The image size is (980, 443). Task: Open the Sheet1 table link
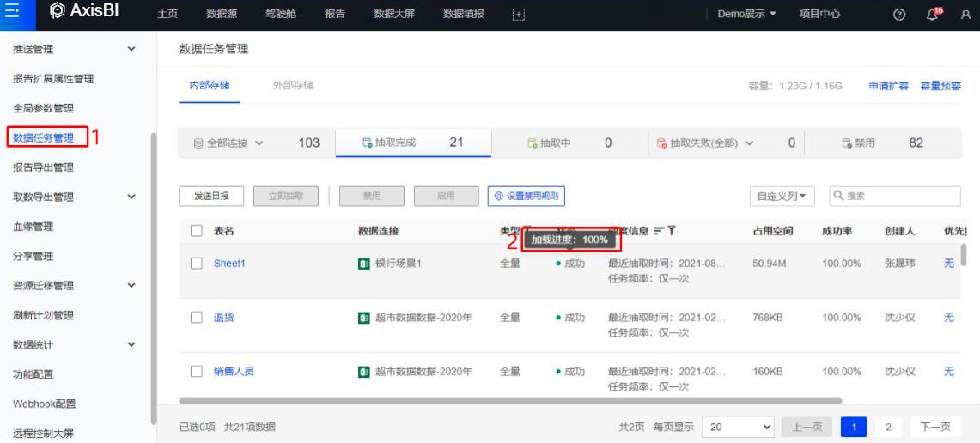229,264
